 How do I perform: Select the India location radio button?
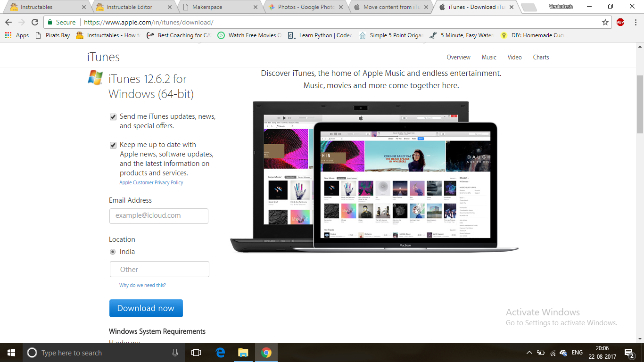pos(113,252)
